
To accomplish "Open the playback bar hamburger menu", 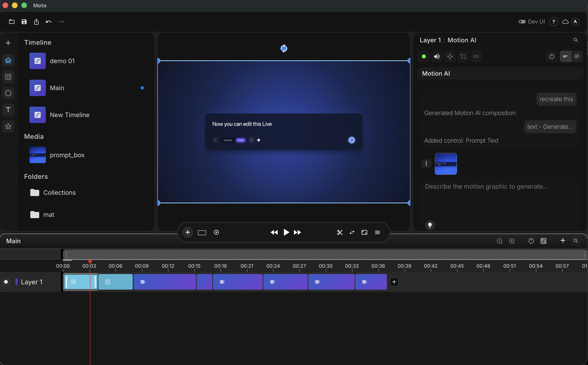I will pyautogui.click(x=377, y=233).
